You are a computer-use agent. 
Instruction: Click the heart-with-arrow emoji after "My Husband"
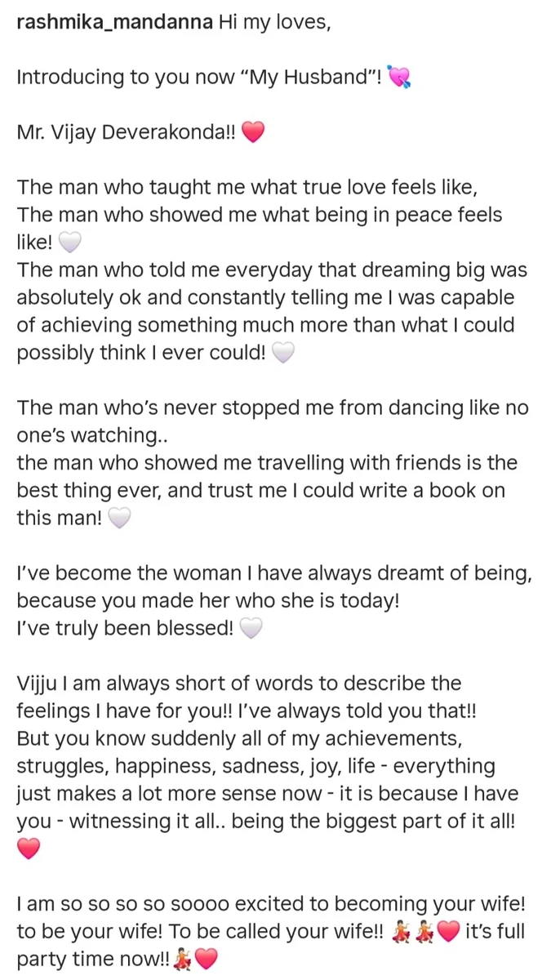pyautogui.click(x=399, y=78)
